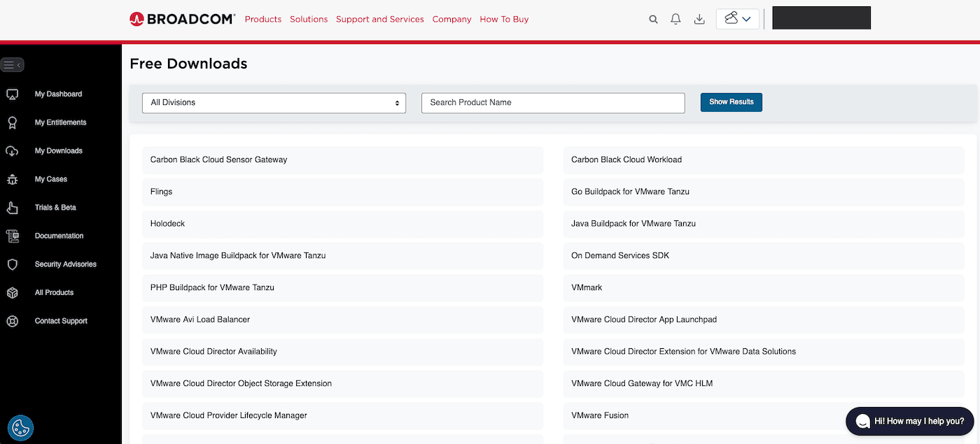Open All Products page
The height and width of the screenshot is (444, 980).
tap(54, 293)
